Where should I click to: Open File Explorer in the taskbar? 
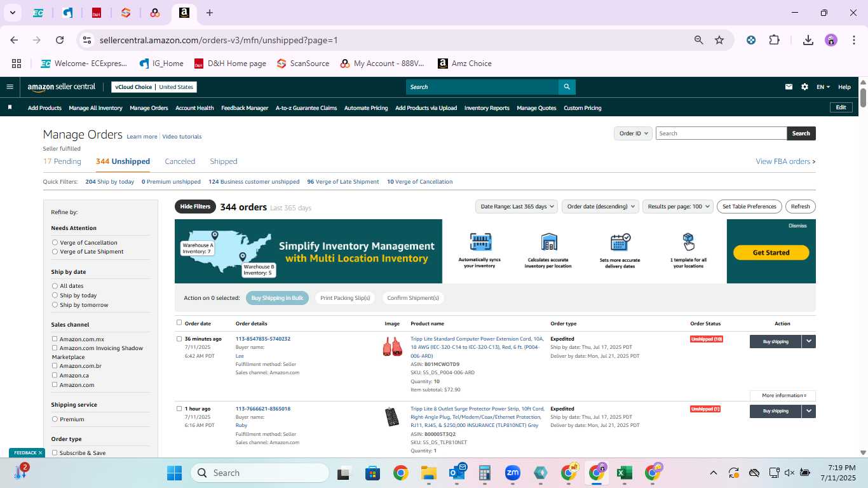coord(428,473)
